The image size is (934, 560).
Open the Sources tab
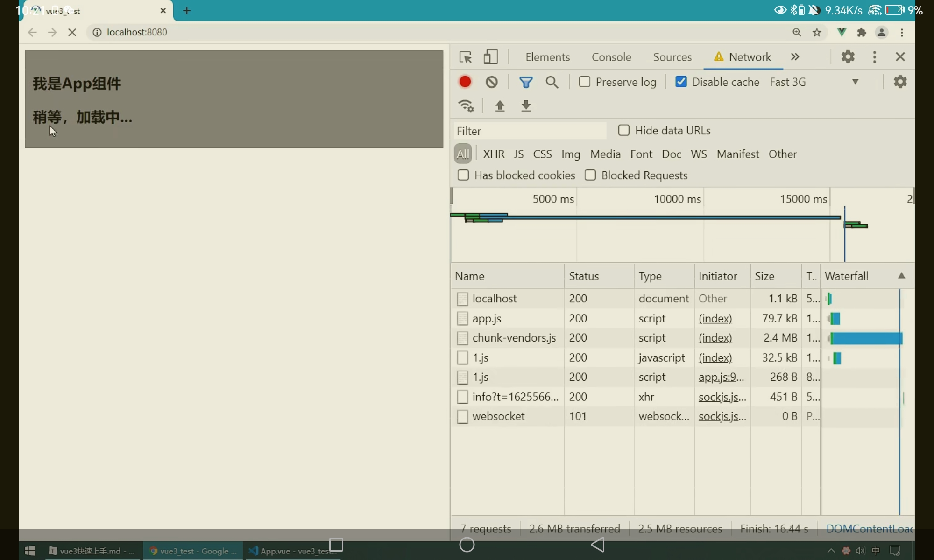[x=672, y=57]
